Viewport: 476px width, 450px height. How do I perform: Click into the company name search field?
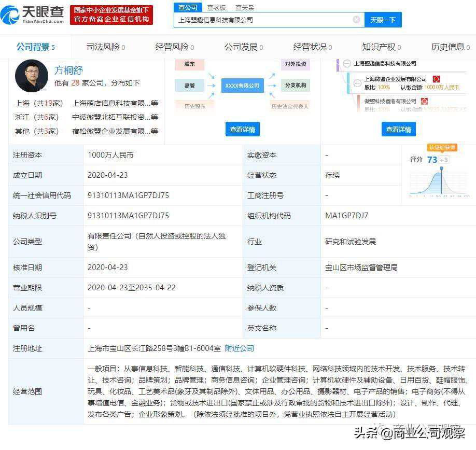[262, 20]
